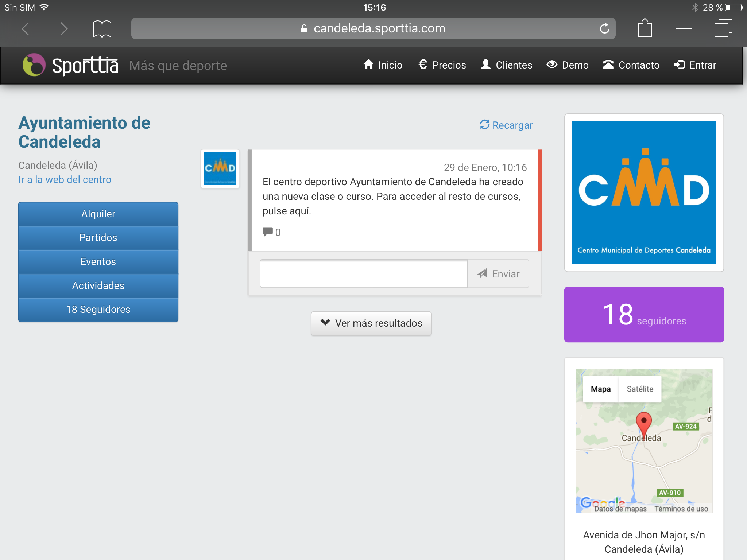Open the Precios menu item
The width and height of the screenshot is (747, 560).
pyautogui.click(x=442, y=65)
